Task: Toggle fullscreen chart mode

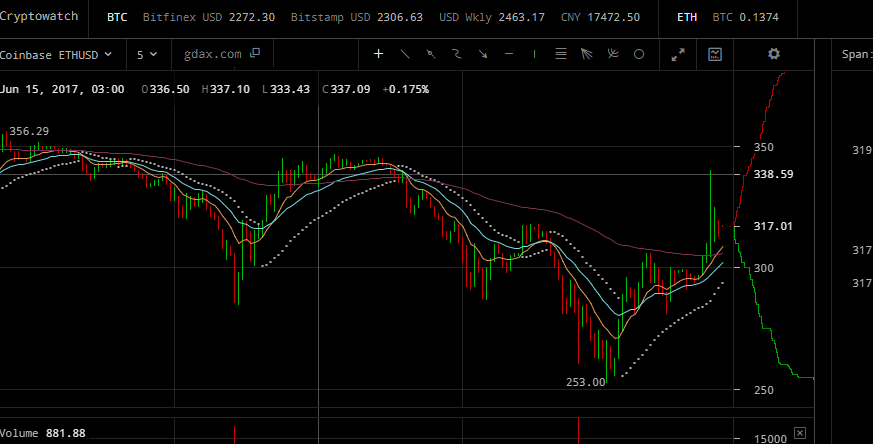Action: pos(678,55)
